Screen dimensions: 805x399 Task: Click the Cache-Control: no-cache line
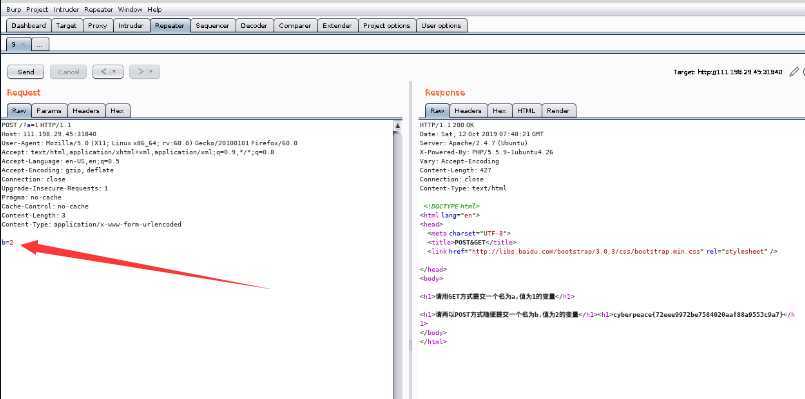tap(45, 206)
